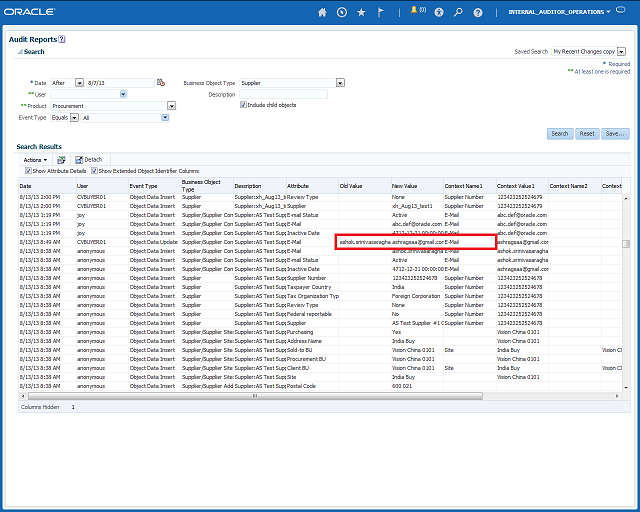Screen dimensions: 640x512
Task: Click the Detach button label
Action: pyautogui.click(x=93, y=160)
